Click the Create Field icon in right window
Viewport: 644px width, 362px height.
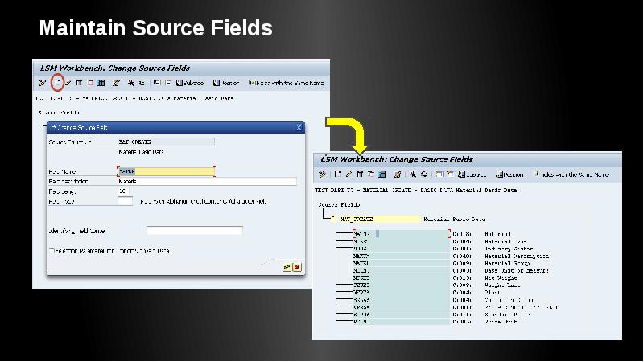[x=337, y=175]
